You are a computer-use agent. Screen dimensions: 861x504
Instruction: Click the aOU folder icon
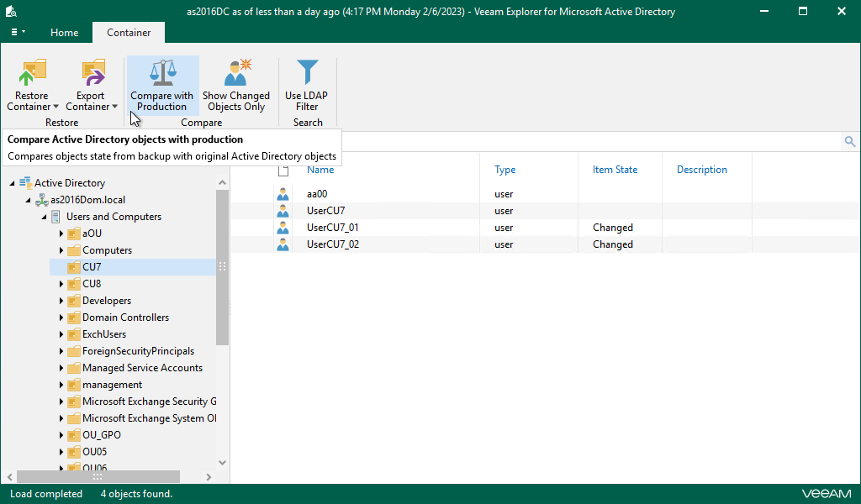pyautogui.click(x=74, y=234)
